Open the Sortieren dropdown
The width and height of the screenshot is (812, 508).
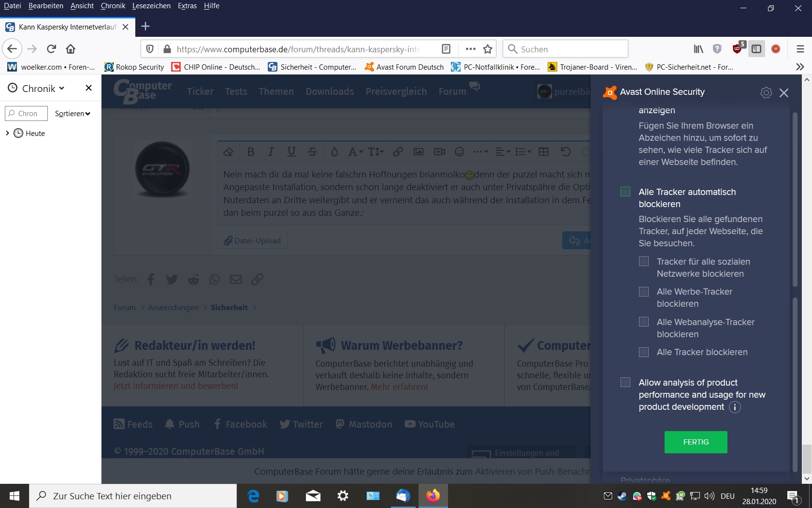[72, 113]
